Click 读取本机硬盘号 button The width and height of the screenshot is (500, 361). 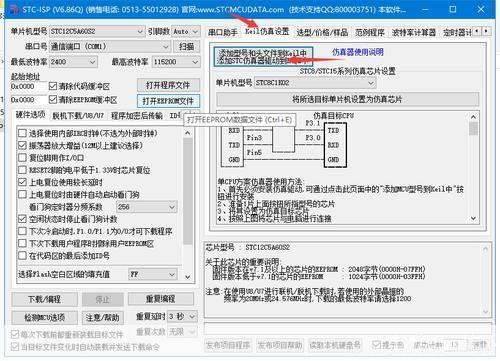(335, 345)
